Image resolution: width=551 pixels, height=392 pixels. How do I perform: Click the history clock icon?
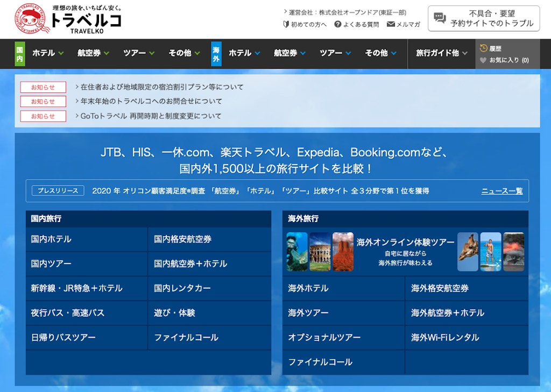coord(484,48)
